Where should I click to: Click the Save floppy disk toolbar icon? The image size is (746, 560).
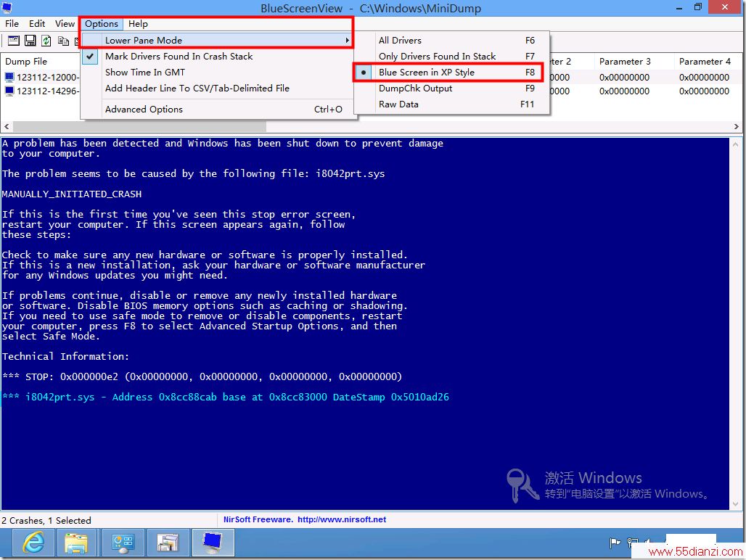[x=30, y=41]
